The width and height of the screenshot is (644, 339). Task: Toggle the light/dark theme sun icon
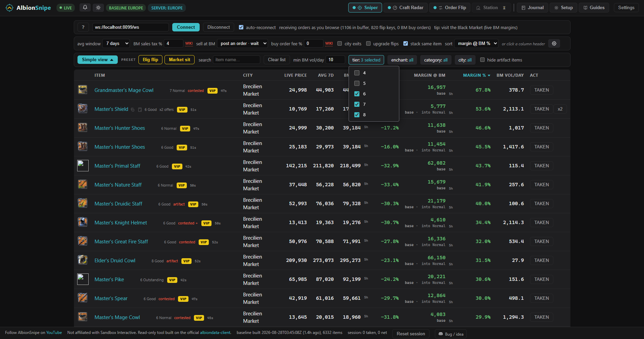click(98, 7)
